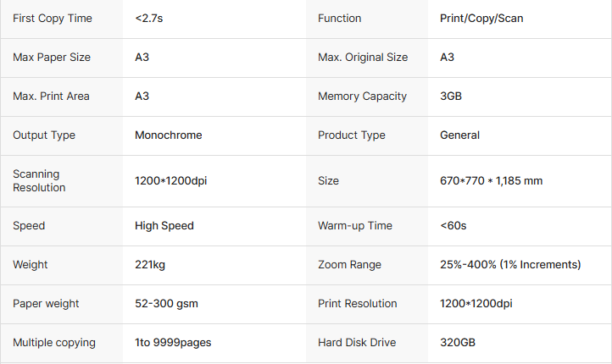Click the Product Type label
The height and width of the screenshot is (364, 612).
click(352, 135)
